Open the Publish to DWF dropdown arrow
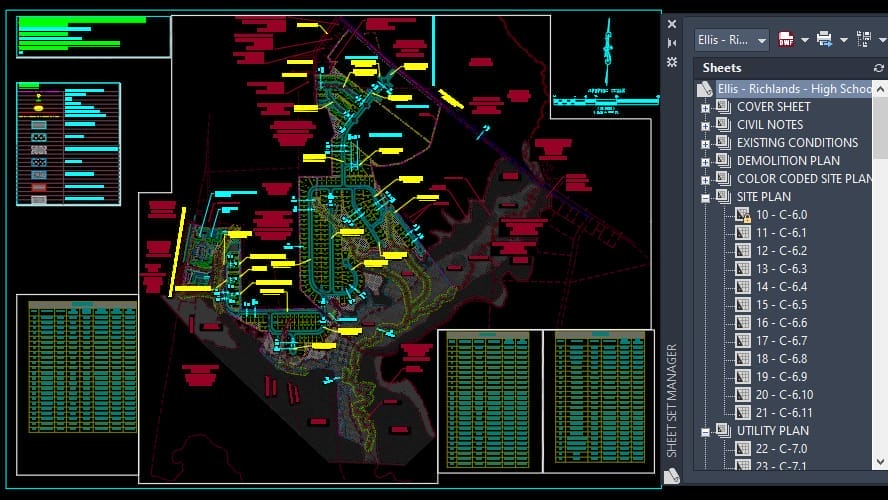 point(804,40)
